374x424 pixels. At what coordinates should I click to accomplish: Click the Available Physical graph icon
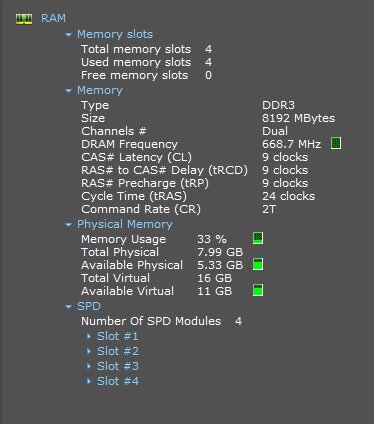(x=258, y=264)
